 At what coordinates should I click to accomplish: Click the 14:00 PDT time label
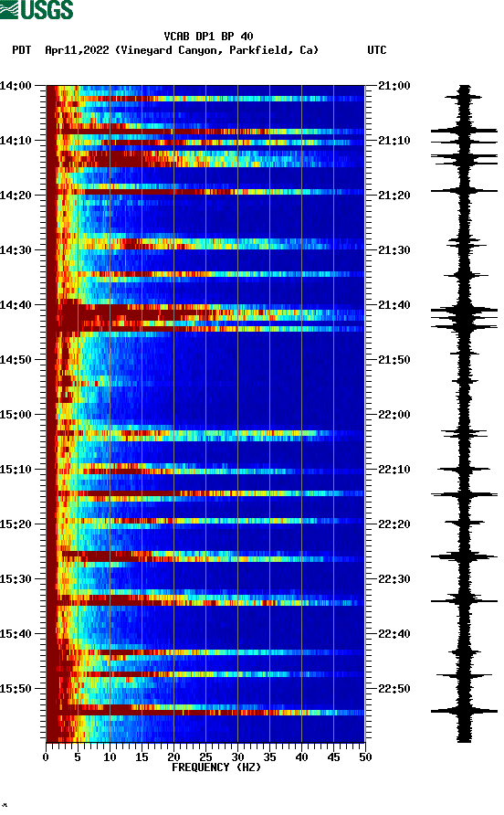pyautogui.click(x=16, y=86)
